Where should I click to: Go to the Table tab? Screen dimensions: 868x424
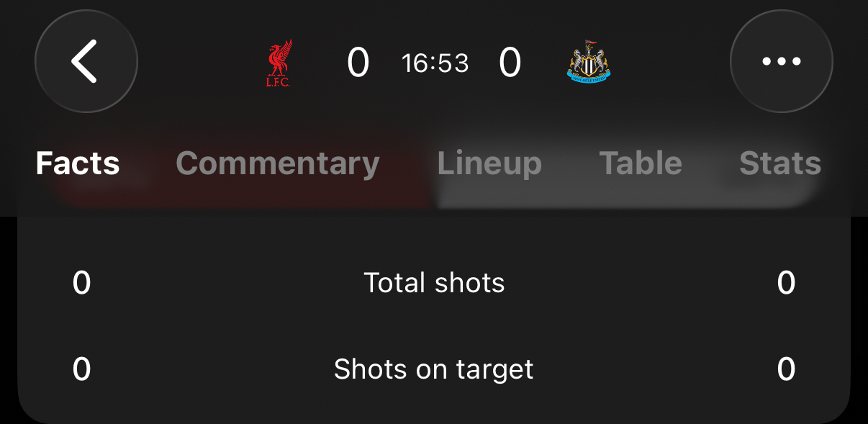(641, 163)
